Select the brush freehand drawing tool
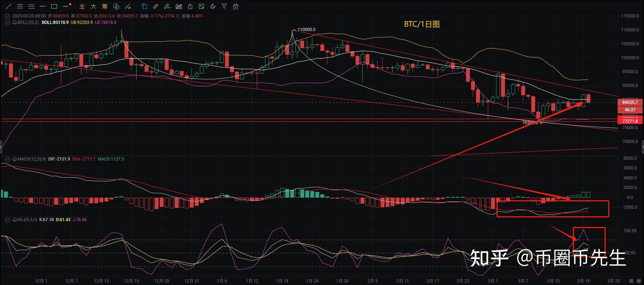The height and width of the screenshot is (285, 644). (167, 6)
